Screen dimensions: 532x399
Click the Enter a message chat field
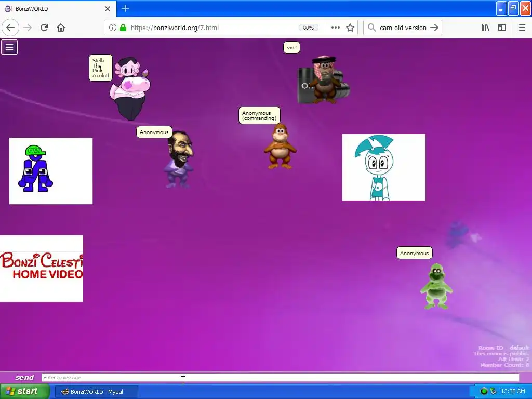coord(280,377)
